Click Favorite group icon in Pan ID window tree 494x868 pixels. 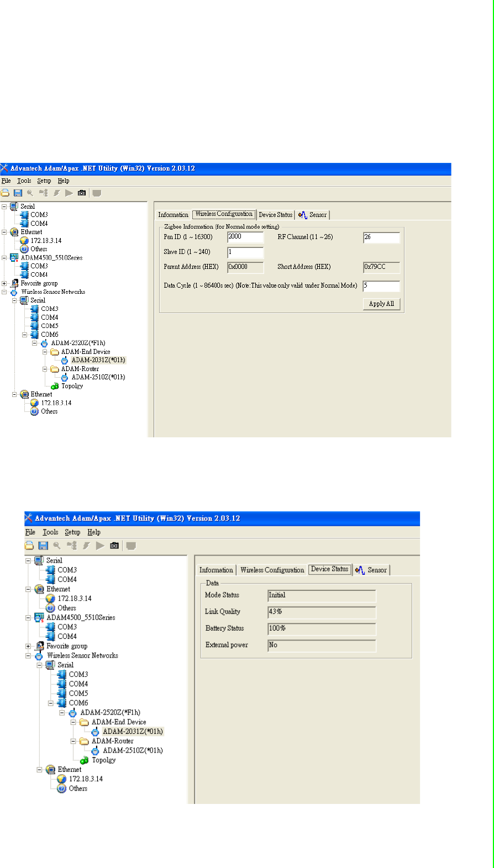pyautogui.click(x=15, y=283)
